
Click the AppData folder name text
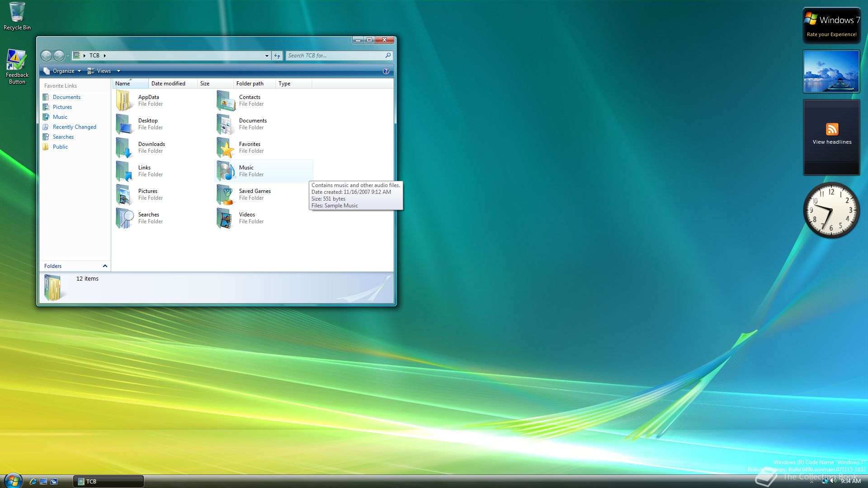(149, 97)
